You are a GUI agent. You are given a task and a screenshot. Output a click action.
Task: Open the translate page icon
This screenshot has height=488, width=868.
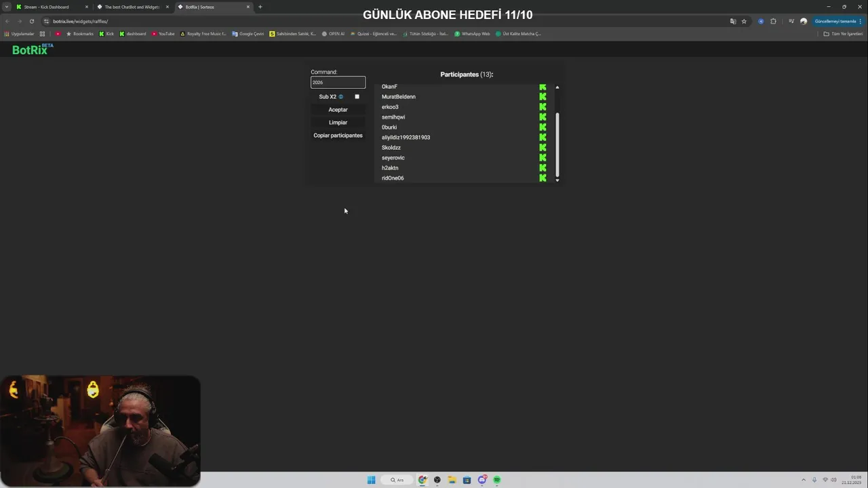733,21
